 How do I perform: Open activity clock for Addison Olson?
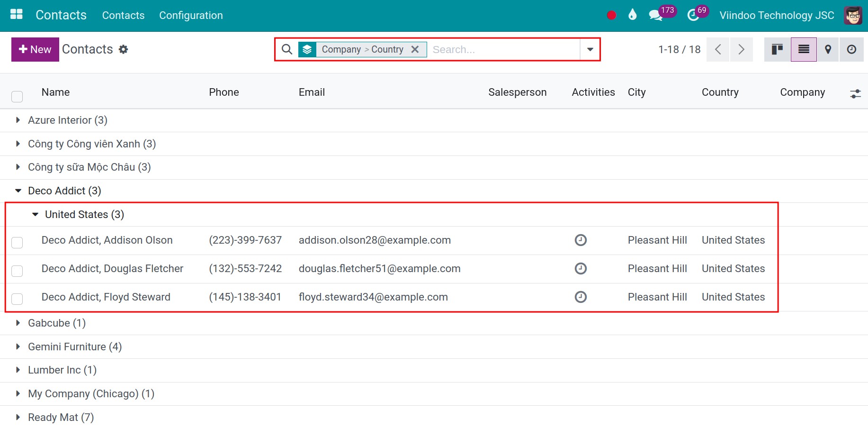click(581, 240)
